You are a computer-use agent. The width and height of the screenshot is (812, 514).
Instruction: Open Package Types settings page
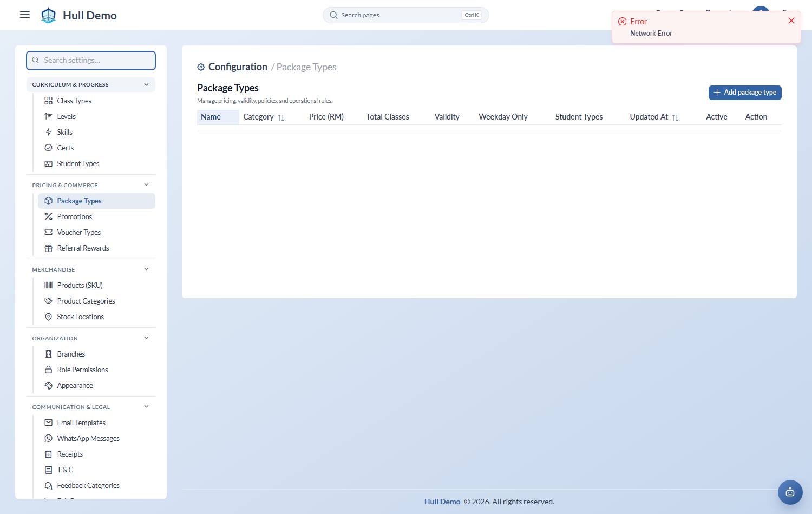pos(96,201)
